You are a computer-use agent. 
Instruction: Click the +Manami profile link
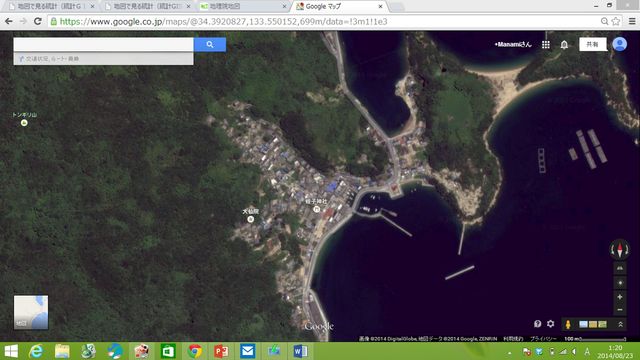coord(513,44)
